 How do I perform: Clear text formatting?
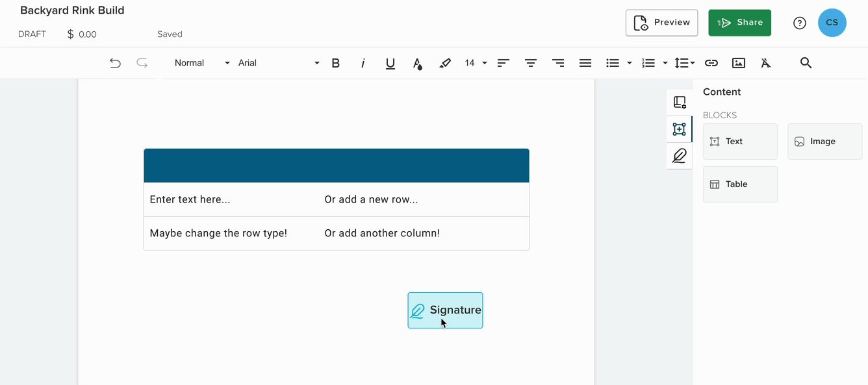pyautogui.click(x=766, y=63)
